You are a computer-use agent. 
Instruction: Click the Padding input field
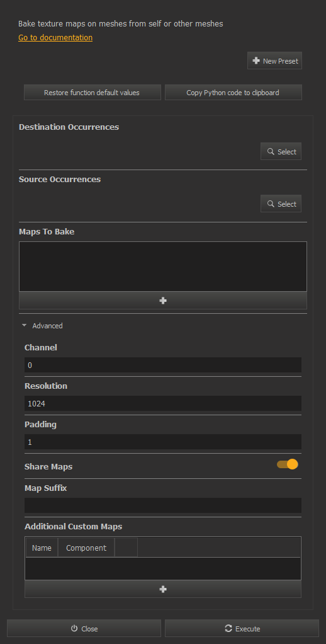click(163, 442)
